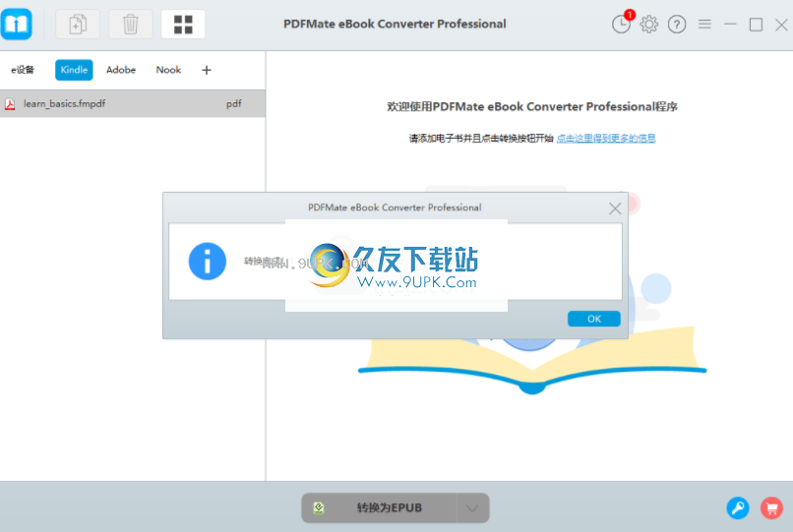Click the EPUB format icon on convert button
This screenshot has height=532, width=793.
click(x=319, y=507)
